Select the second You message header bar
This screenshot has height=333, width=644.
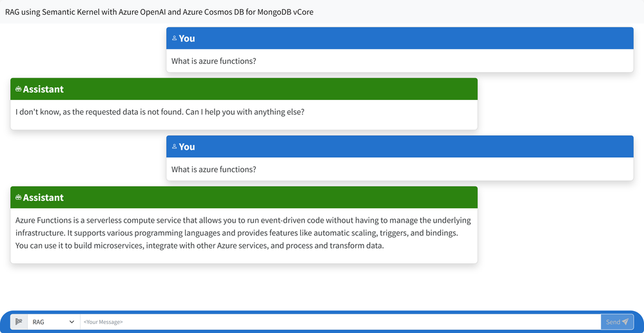tap(400, 146)
